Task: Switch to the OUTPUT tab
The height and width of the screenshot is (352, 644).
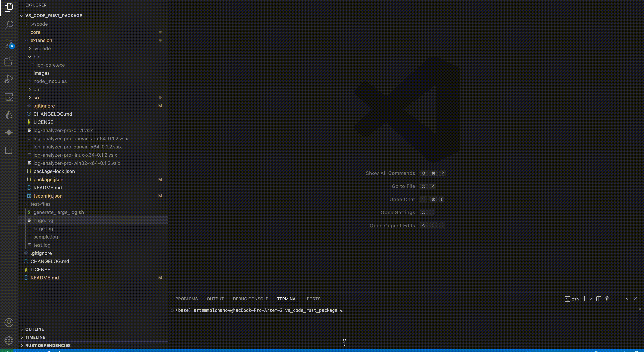Action: coord(215,299)
